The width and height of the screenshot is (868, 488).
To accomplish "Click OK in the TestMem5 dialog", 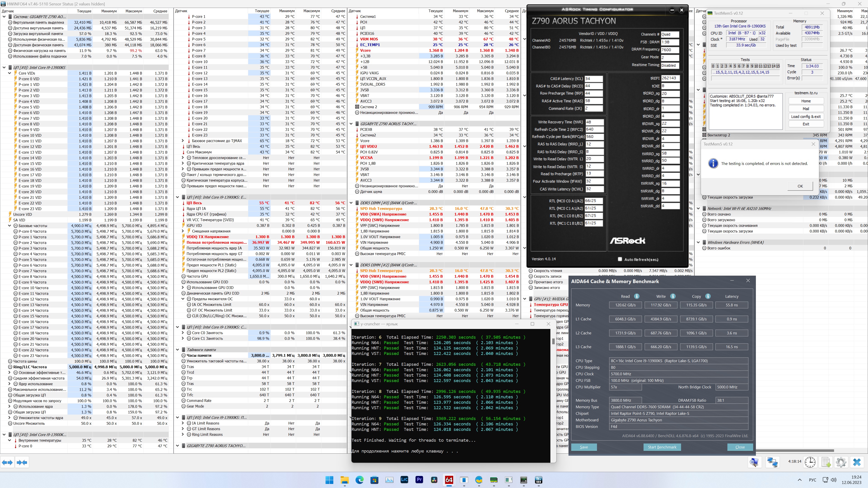I will point(800,186).
